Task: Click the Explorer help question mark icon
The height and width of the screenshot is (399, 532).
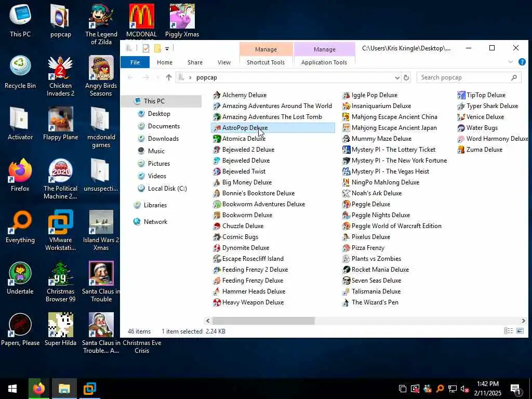Action: coord(522,62)
